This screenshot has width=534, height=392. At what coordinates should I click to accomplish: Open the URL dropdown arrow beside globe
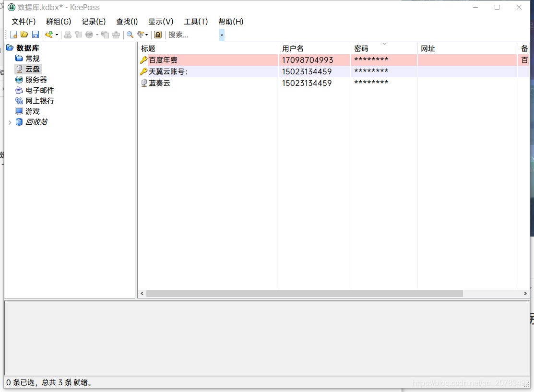click(x=97, y=35)
